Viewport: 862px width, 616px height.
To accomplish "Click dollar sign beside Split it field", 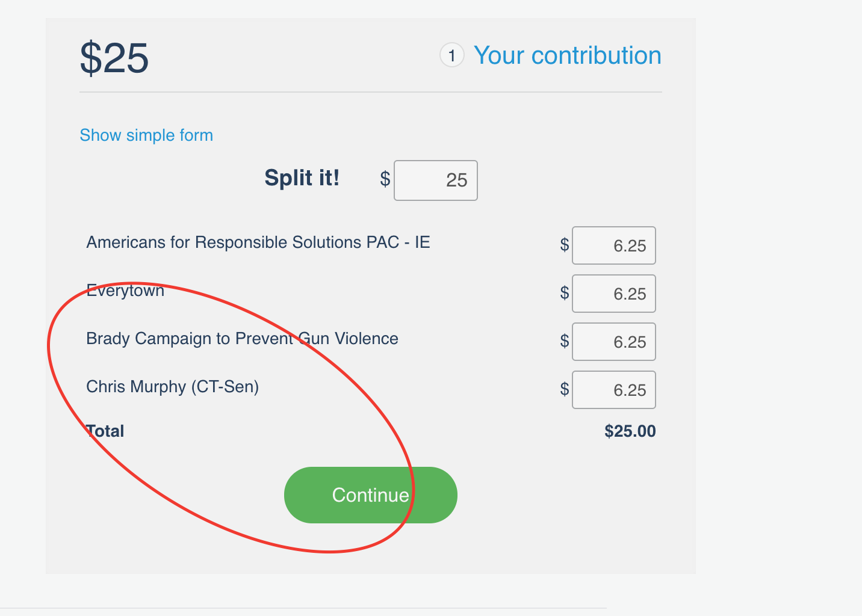I will click(385, 179).
